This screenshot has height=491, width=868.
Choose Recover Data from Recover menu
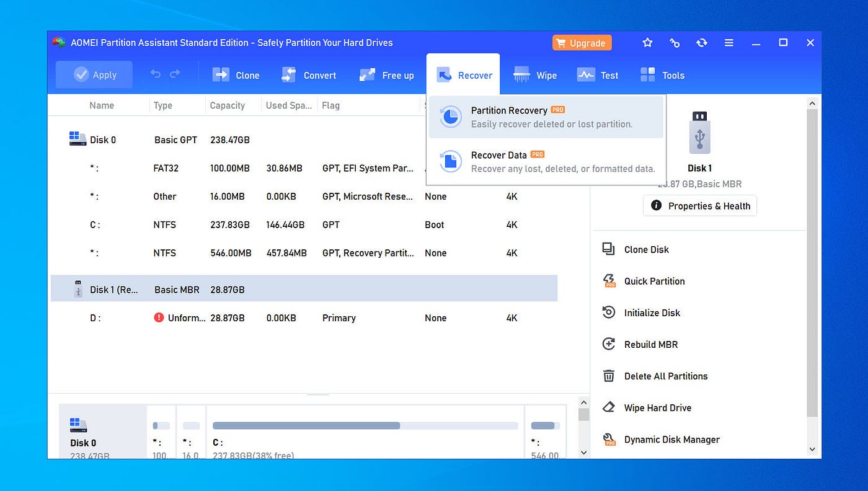[x=546, y=161]
